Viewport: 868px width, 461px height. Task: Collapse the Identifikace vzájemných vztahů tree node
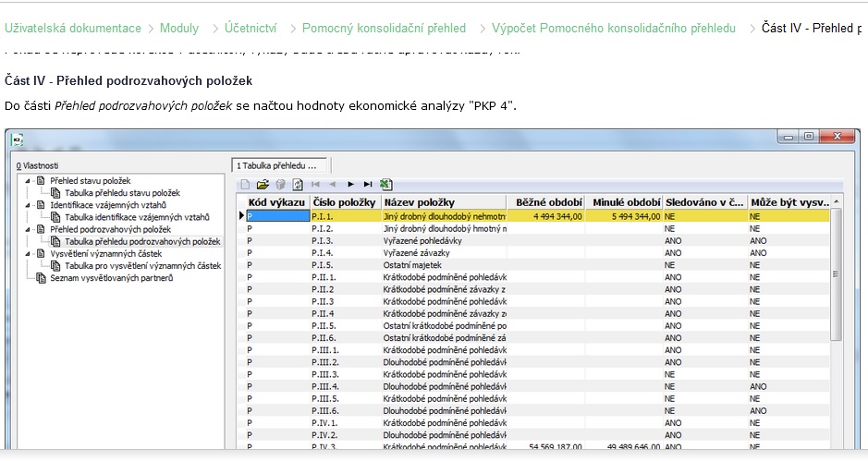pos(27,205)
